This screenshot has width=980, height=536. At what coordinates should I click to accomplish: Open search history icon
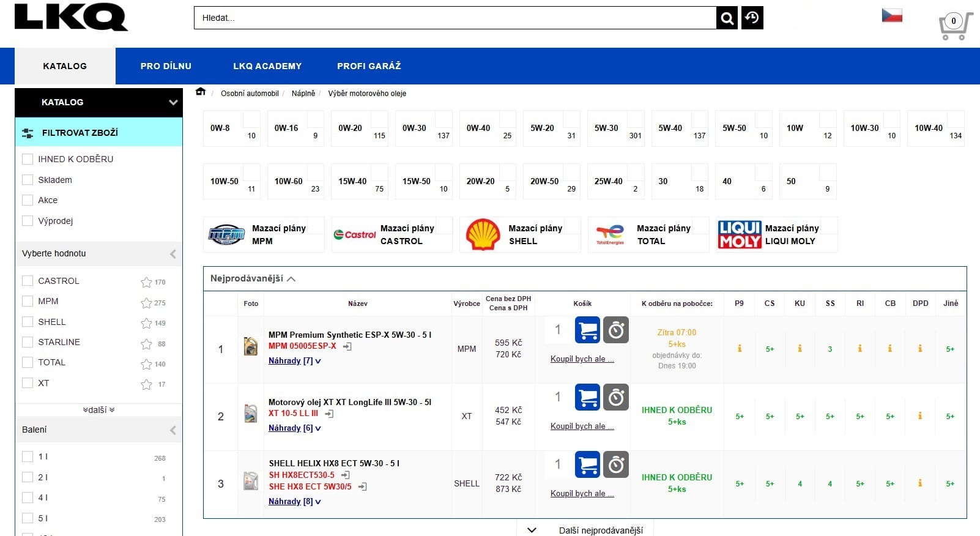[x=752, y=18]
